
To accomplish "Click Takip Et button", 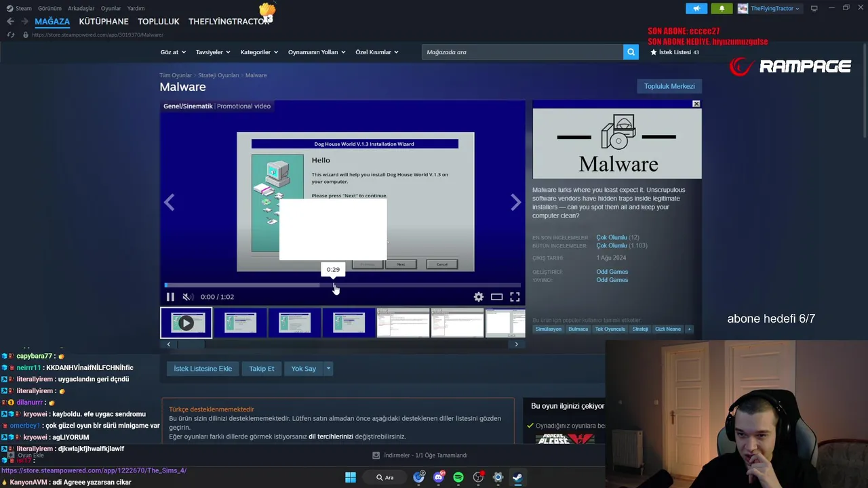I will (262, 369).
